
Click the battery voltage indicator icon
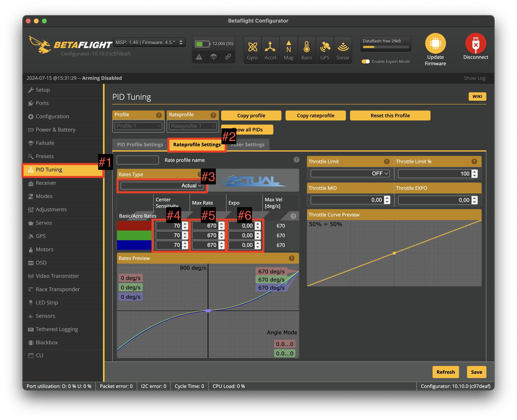pyautogui.click(x=203, y=44)
